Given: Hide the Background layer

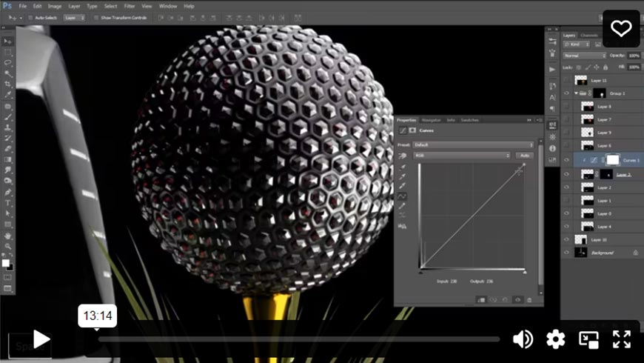Looking at the screenshot, I should [x=566, y=253].
